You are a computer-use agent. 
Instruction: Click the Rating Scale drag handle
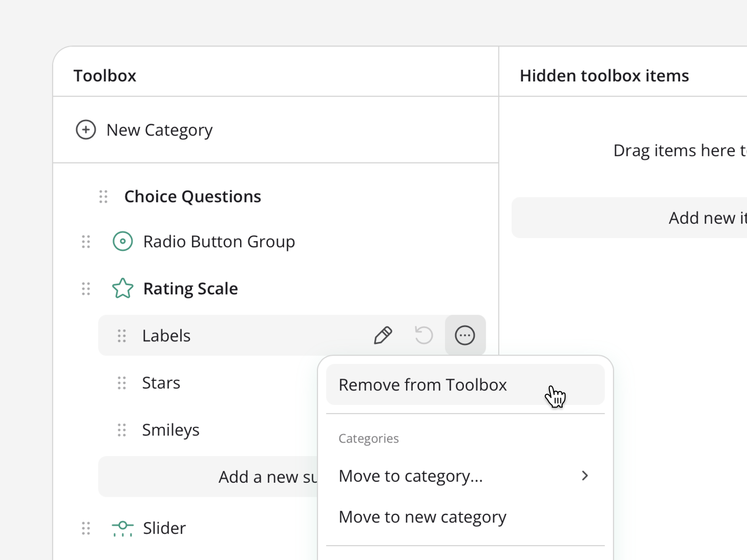(86, 288)
